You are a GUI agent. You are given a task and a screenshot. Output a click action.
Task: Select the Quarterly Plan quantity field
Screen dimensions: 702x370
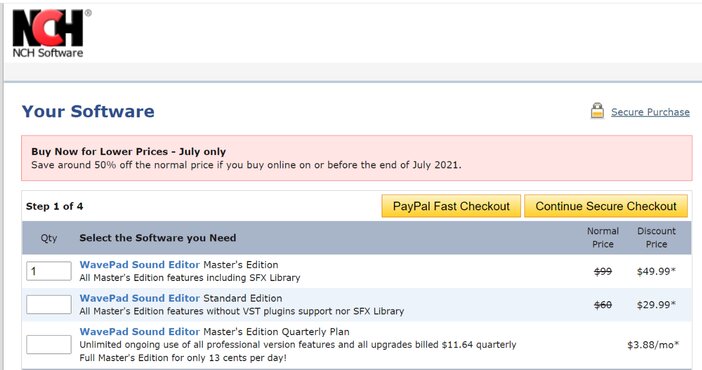click(x=49, y=344)
